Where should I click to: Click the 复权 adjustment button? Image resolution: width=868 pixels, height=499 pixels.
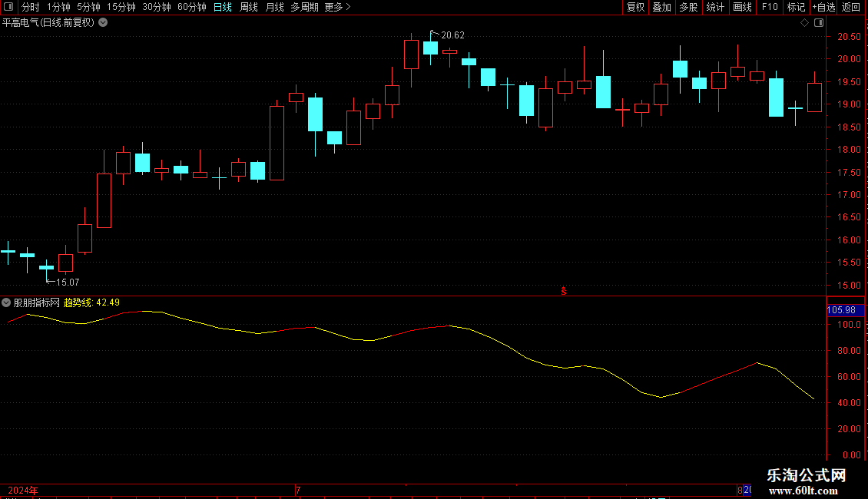pyautogui.click(x=635, y=7)
